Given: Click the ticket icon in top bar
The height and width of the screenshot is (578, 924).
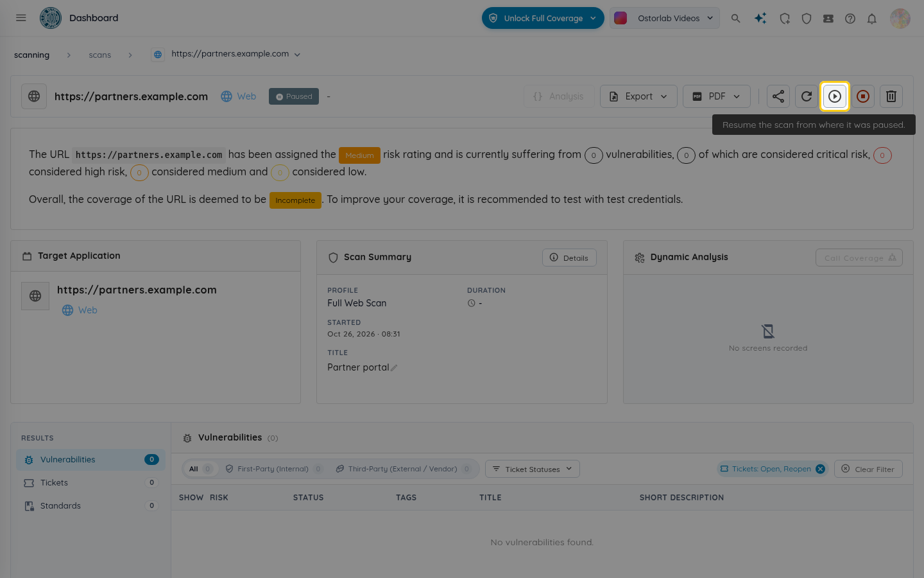Looking at the screenshot, I should (x=828, y=19).
